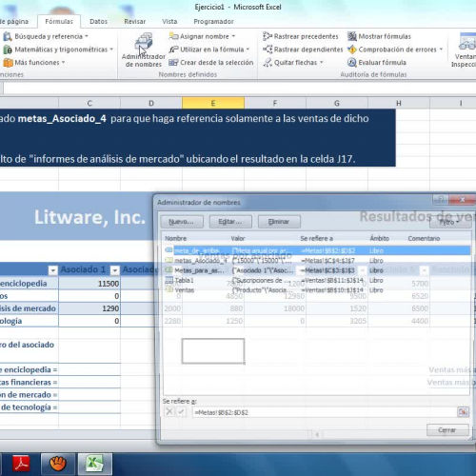
Task: Expand Comprobación de errores dropdown arrow
Action: [441, 50]
